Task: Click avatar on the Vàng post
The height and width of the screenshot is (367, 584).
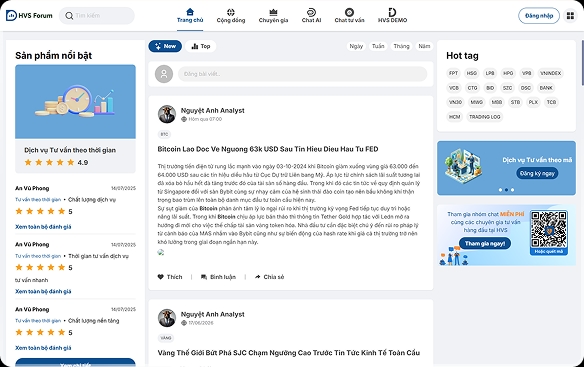Action: click(167, 318)
